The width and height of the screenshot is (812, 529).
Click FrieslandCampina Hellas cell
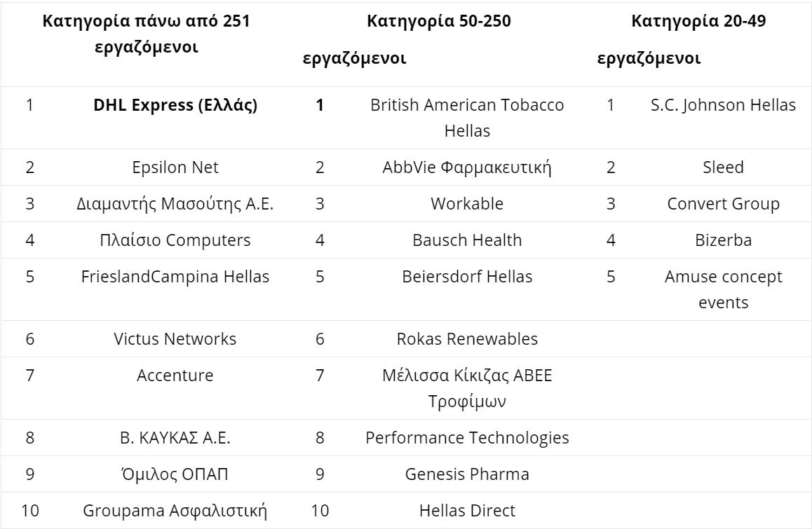coord(175,277)
